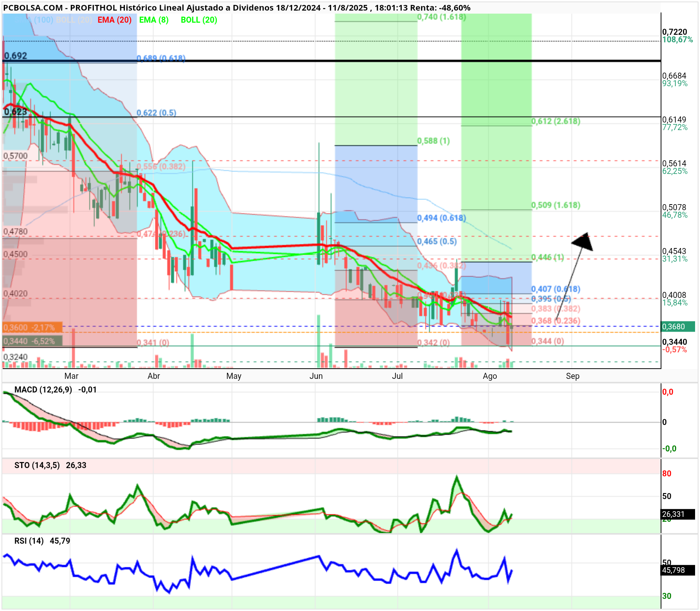Click the 0,341 (0) Fibonacci base label
The width and height of the screenshot is (700, 611).
[153, 343]
